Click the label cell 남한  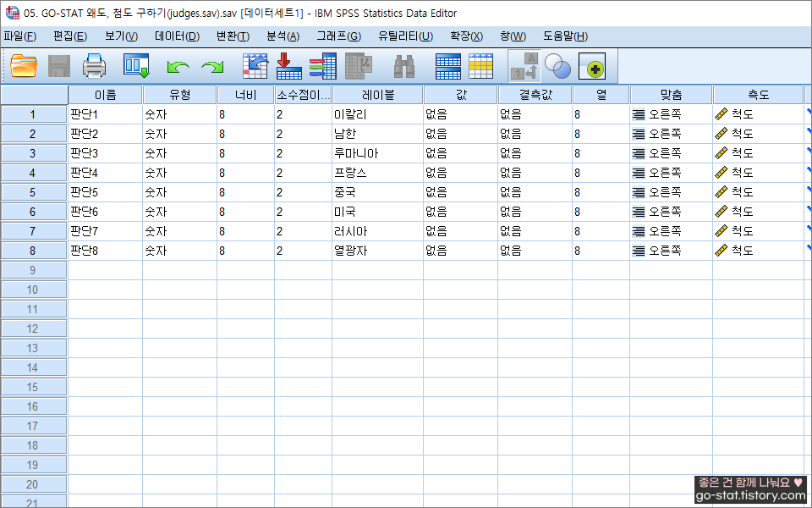coord(378,134)
